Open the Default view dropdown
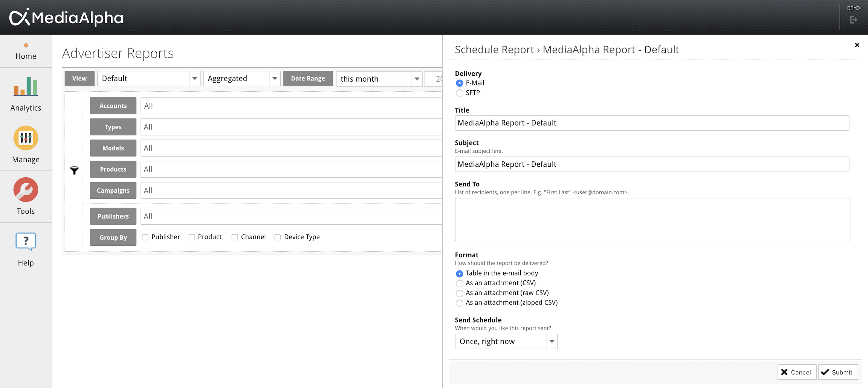This screenshot has height=388, width=868. point(148,79)
